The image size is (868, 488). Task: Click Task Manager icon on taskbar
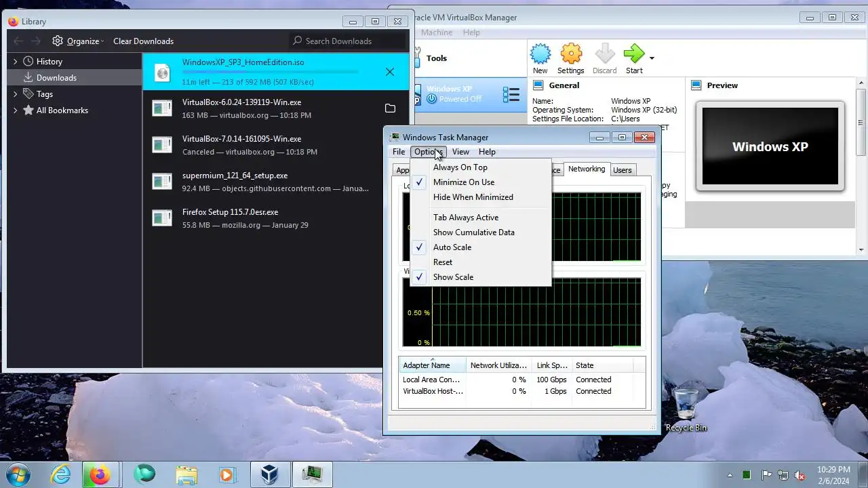click(313, 474)
